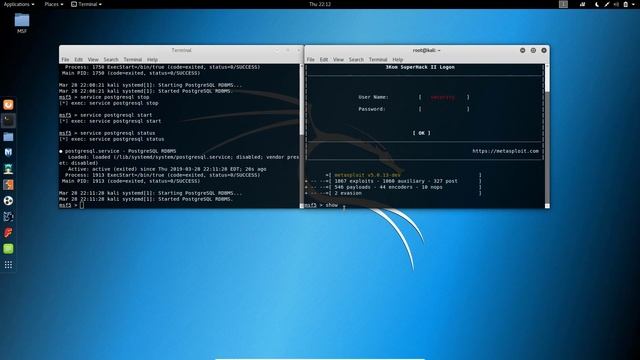Click the pen-shaped icon in the top bar
This screenshot has width=640, height=360.
click(607, 4)
